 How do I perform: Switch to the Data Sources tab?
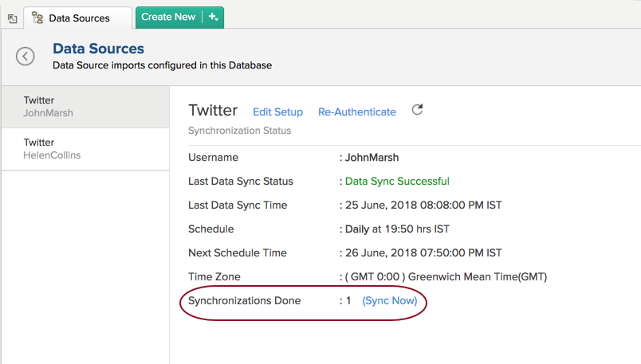(x=77, y=18)
